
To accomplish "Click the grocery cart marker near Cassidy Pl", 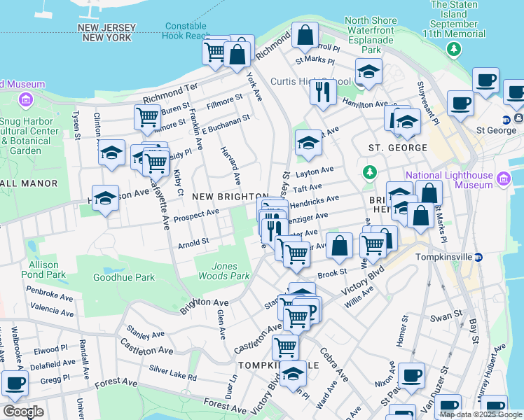I will point(156,163).
